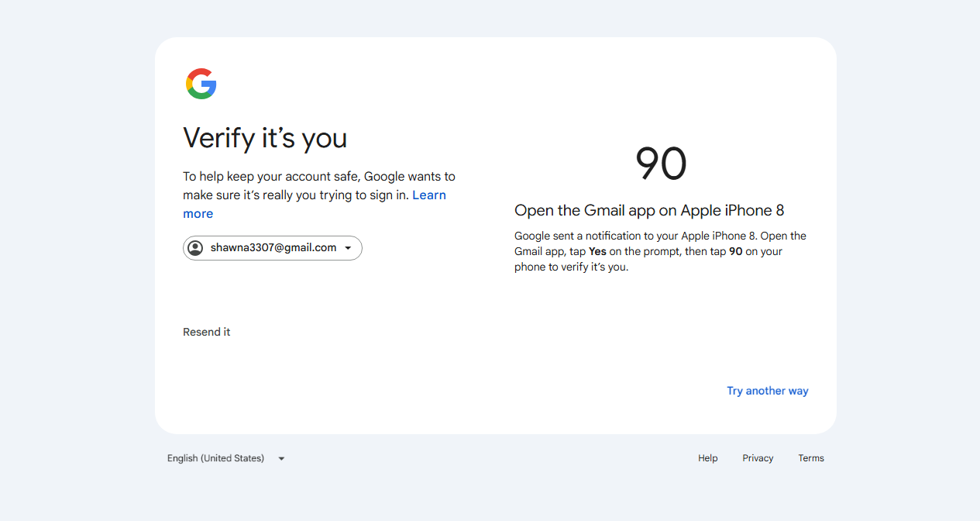The width and height of the screenshot is (980, 521).
Task: Click the Verify it's you heading
Action: pyautogui.click(x=265, y=138)
